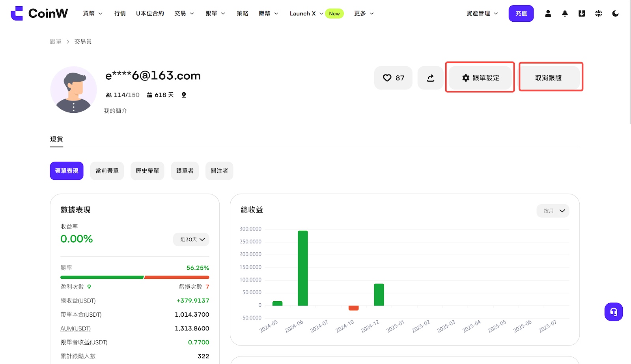Switch to the 歷史帶單 tab
The width and height of the screenshot is (631, 364).
click(147, 171)
